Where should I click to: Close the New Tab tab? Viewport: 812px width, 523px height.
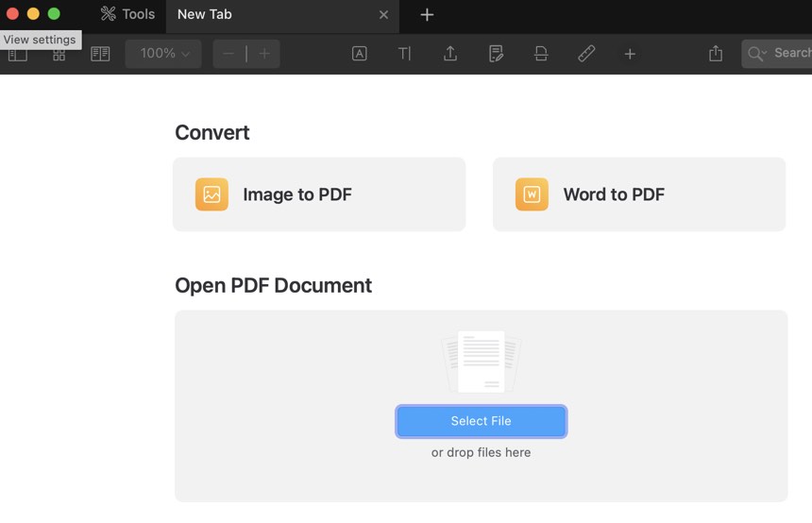pos(383,15)
